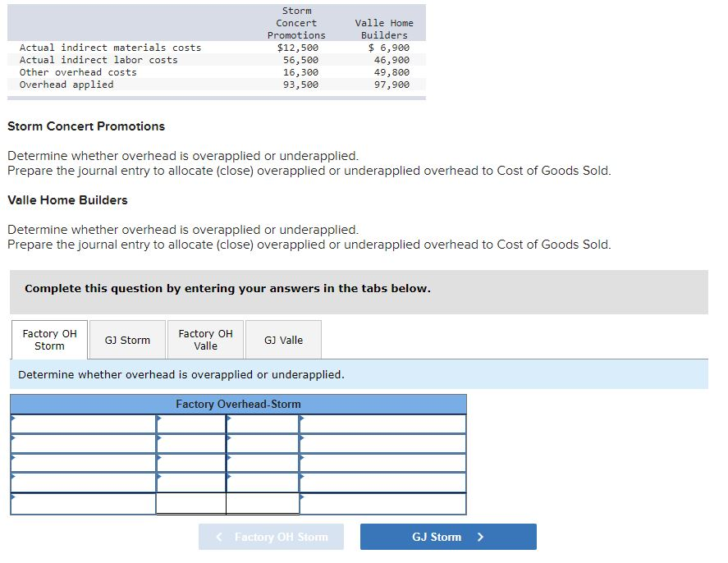Click the Actual indirect materials costs label
Screen dimensions: 728x563
point(111,48)
